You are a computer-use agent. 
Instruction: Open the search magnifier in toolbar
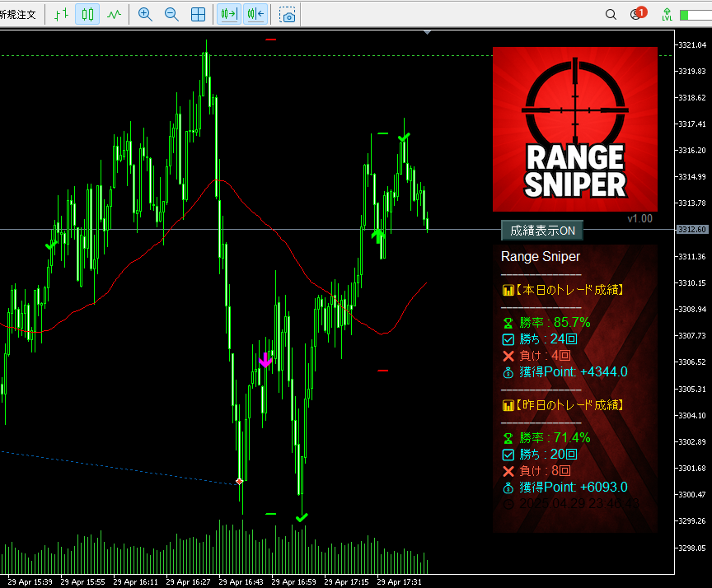click(611, 15)
